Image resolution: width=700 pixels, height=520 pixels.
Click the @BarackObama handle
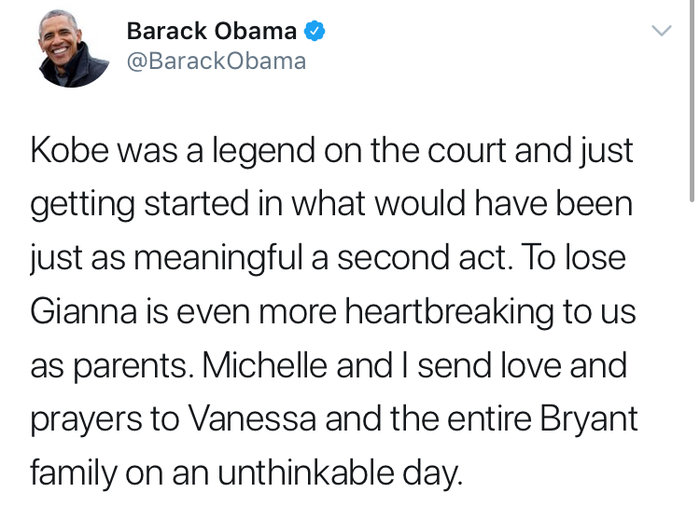tap(216, 61)
